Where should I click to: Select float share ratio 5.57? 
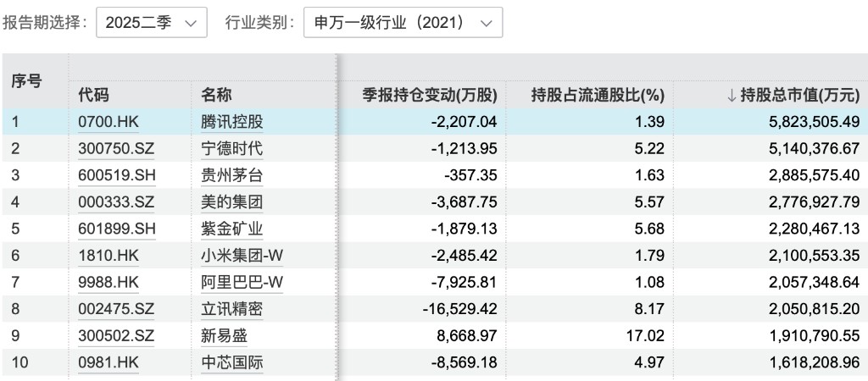coord(650,202)
